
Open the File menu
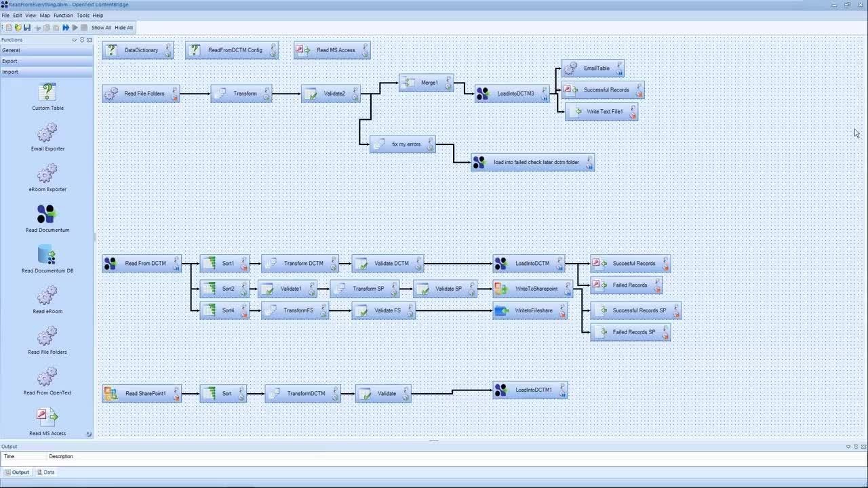pyautogui.click(x=5, y=16)
